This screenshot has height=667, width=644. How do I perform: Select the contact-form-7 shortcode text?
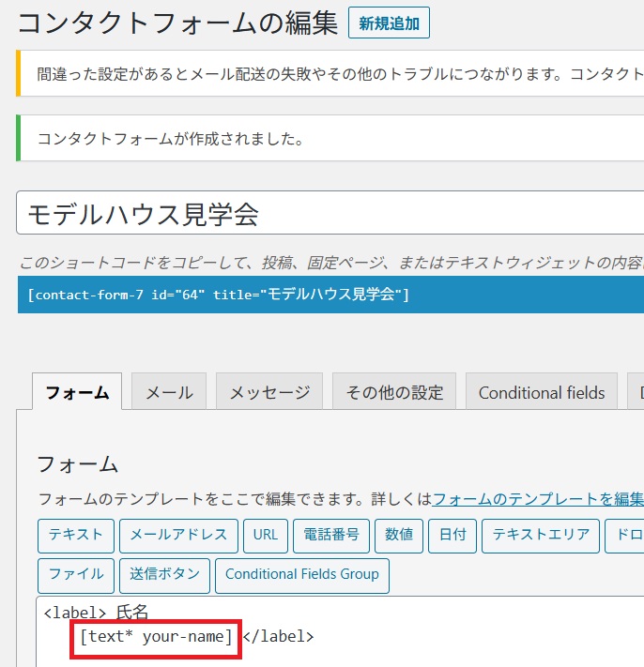tap(330, 295)
